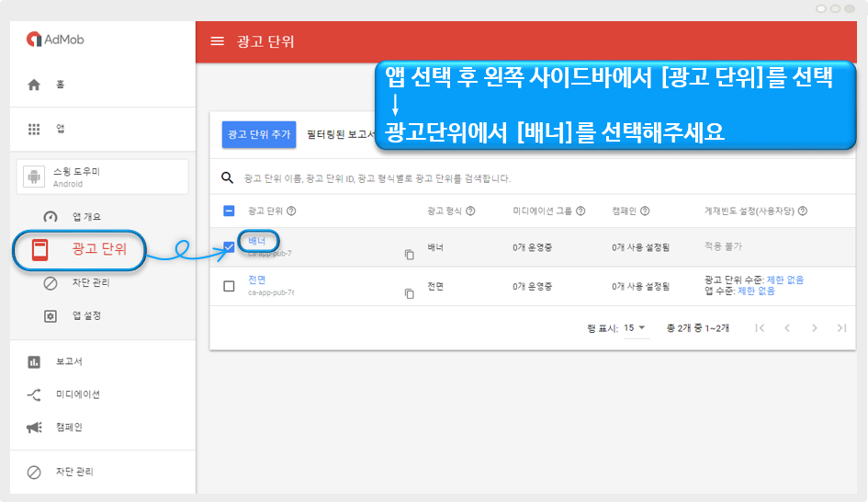Open 미디에이션 in the sidebar

(x=77, y=394)
